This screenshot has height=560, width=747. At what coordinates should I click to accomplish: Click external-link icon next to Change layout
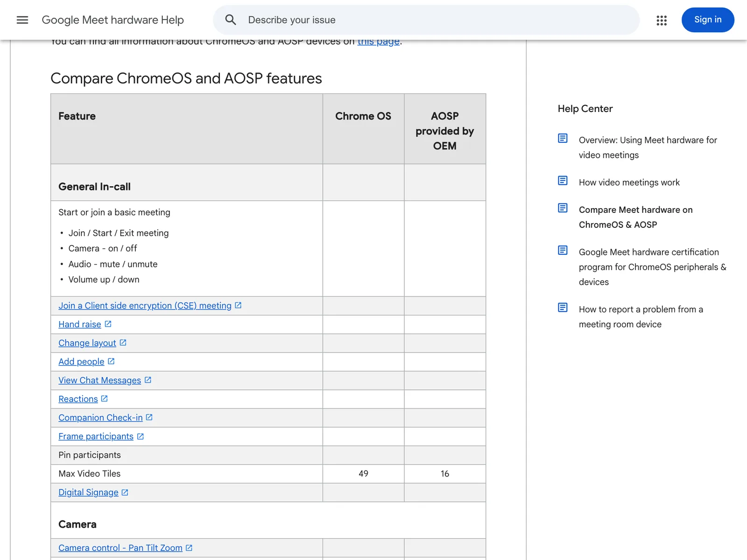click(x=123, y=343)
